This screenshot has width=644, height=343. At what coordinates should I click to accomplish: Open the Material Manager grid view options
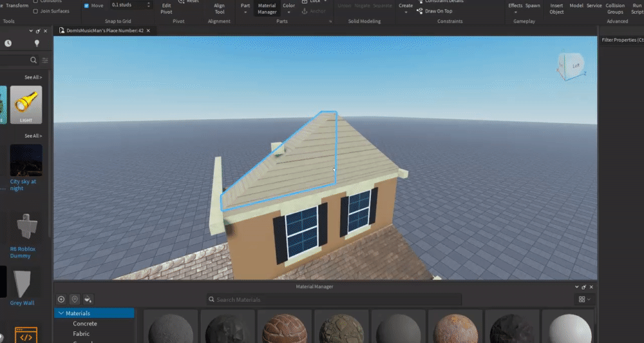click(585, 299)
